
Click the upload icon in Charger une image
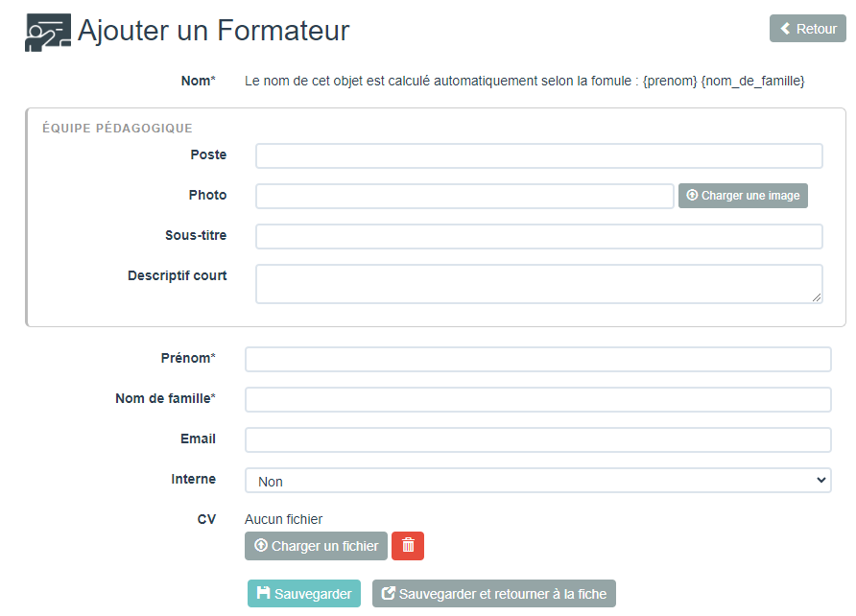tap(692, 196)
